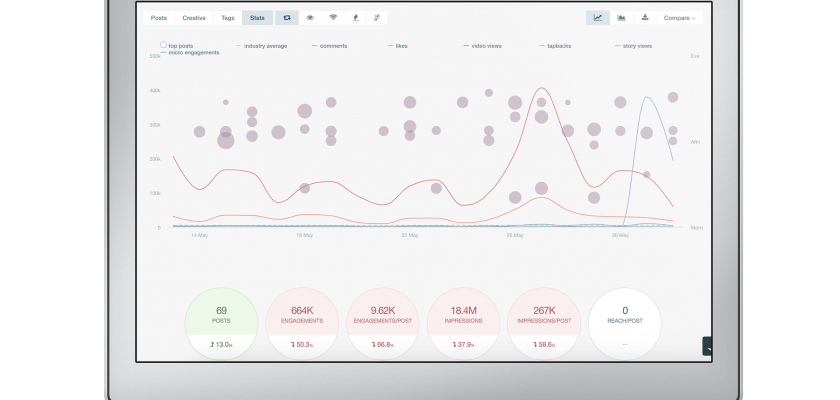This screenshot has height=400, width=840.
Task: Click the wifi-shaped reach icon
Action: (333, 18)
